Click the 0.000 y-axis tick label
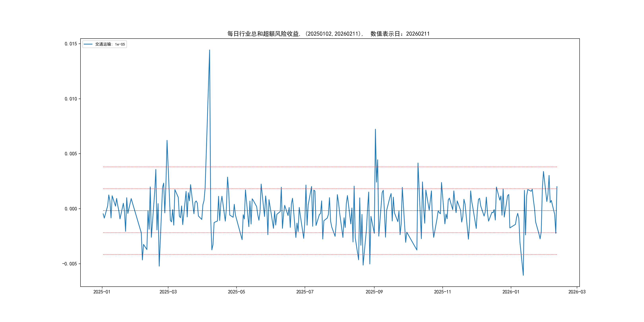The image size is (644, 322). tap(71, 209)
